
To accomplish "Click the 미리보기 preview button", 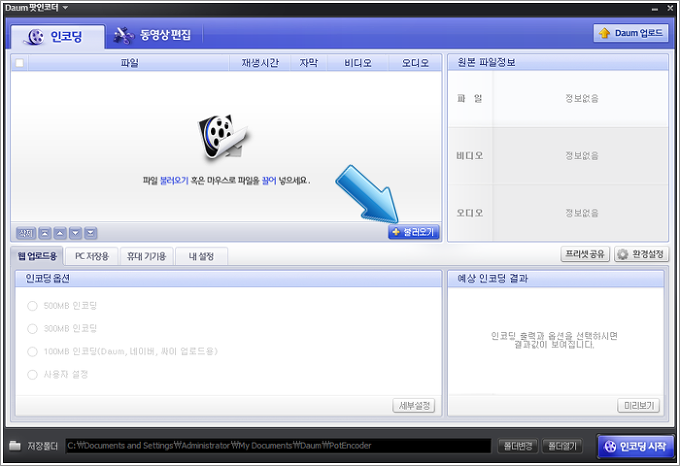I will click(639, 406).
